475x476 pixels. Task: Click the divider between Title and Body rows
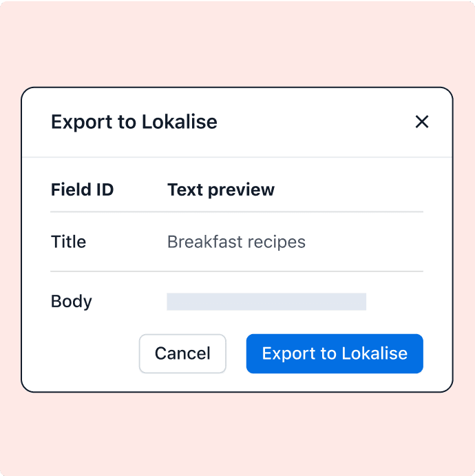click(237, 271)
